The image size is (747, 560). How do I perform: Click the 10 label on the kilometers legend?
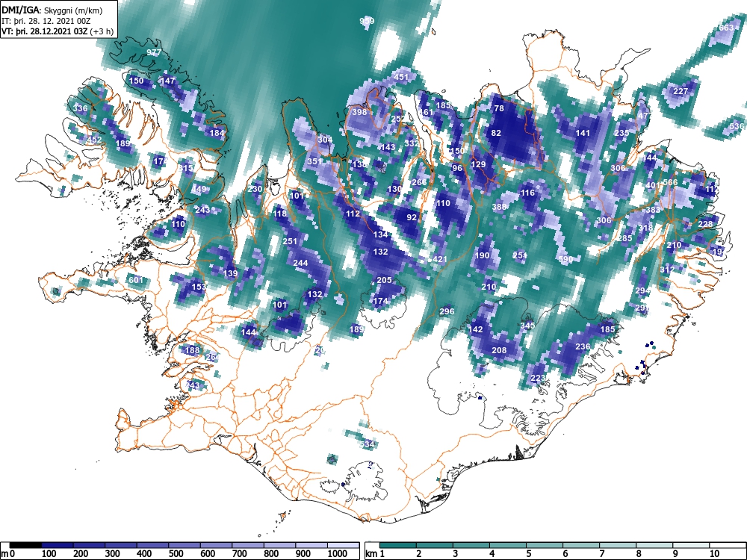click(x=713, y=554)
